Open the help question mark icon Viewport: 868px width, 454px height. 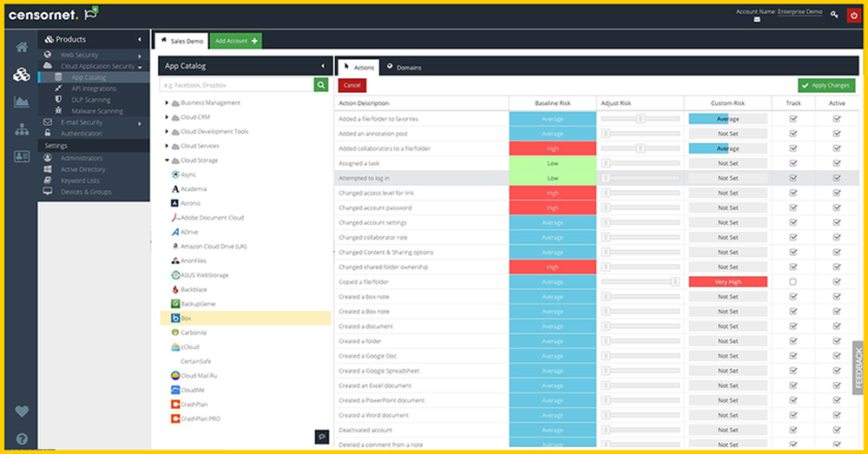coord(22,439)
